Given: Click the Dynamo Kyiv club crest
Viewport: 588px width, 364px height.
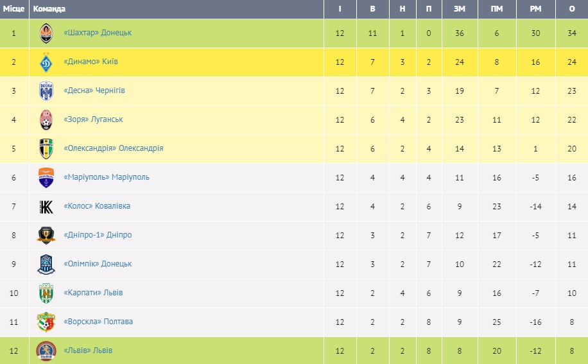Looking at the screenshot, I should [46, 62].
